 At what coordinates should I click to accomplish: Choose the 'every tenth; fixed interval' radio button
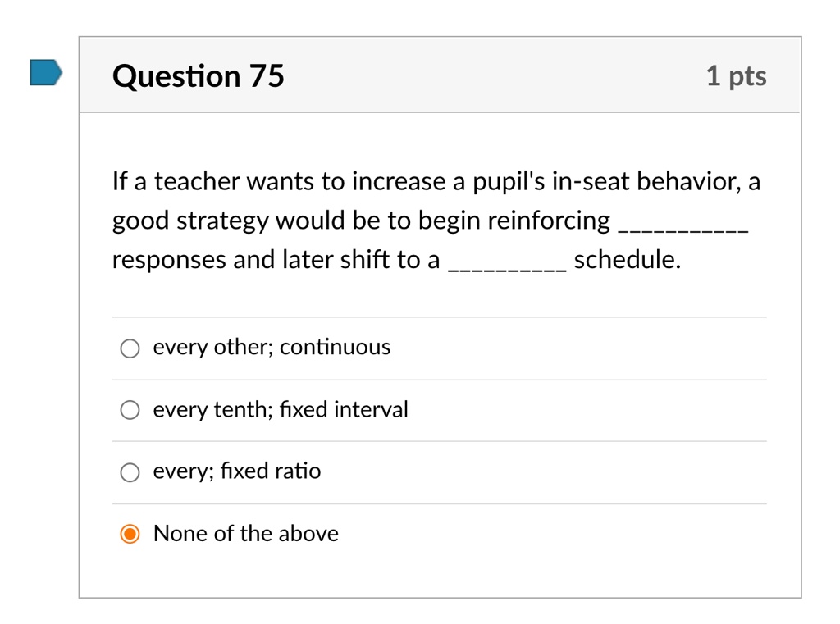(130, 410)
